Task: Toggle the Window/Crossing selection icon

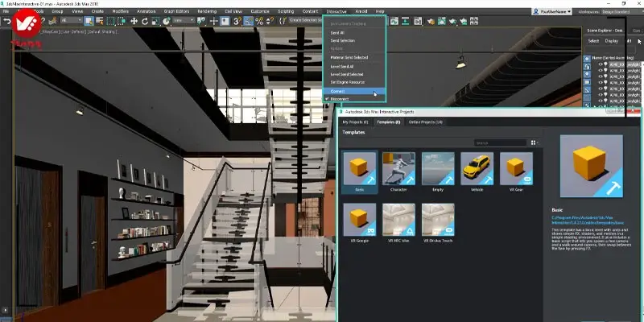Action: point(122,21)
